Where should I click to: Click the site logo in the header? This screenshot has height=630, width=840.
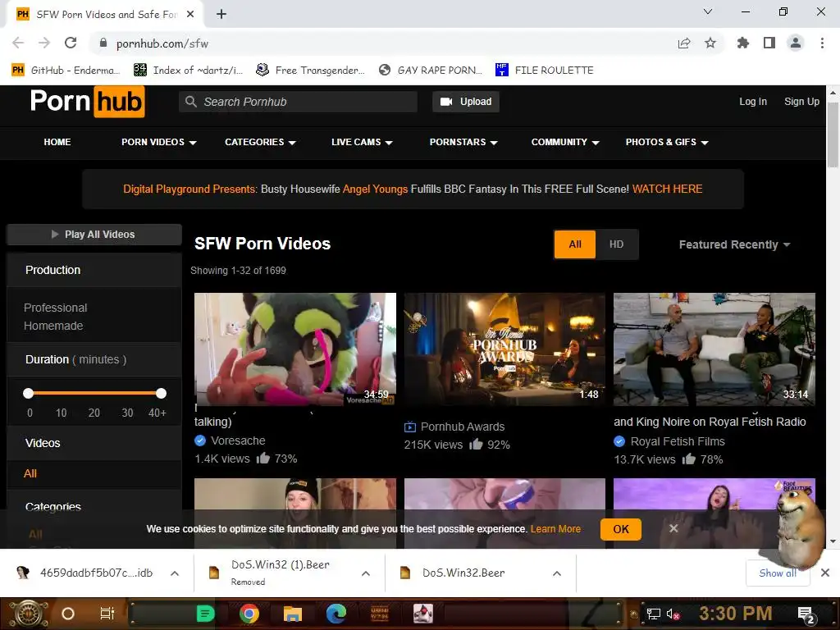(87, 101)
